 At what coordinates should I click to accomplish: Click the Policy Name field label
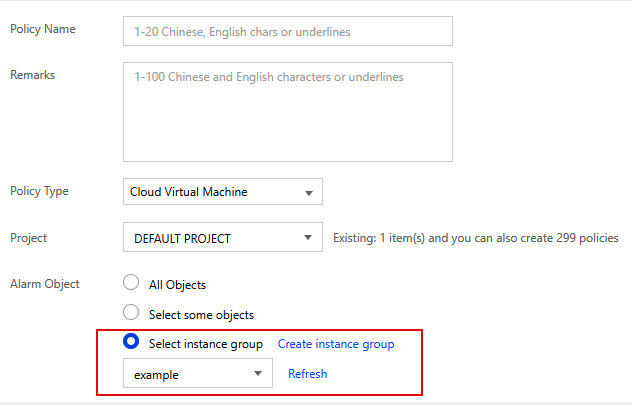click(42, 29)
